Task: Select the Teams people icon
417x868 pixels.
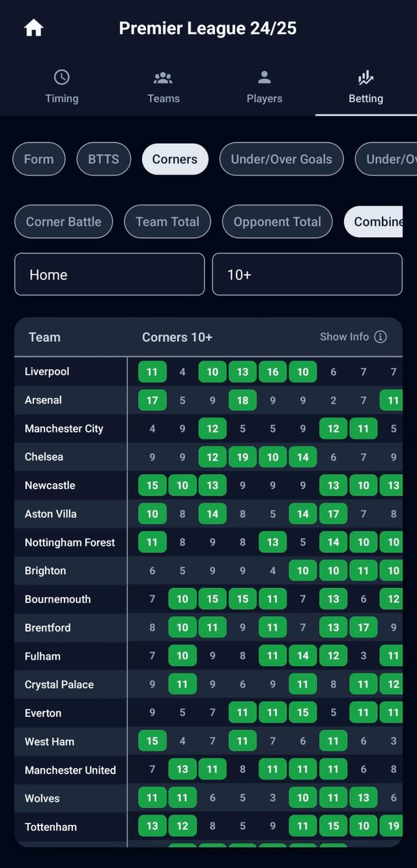Action: [x=163, y=76]
